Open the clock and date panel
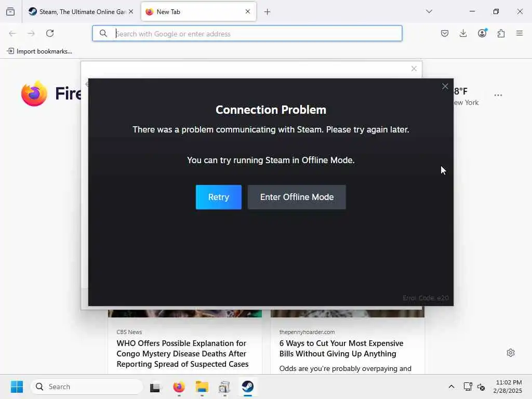Image resolution: width=532 pixels, height=399 pixels. point(508,387)
